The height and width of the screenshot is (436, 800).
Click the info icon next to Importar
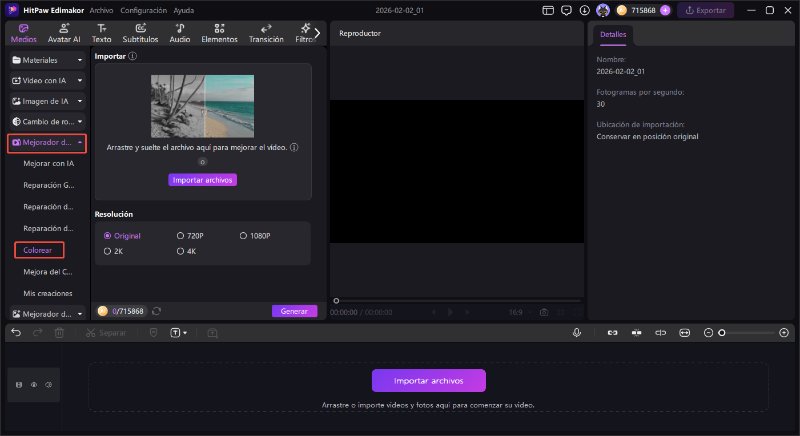[133, 56]
